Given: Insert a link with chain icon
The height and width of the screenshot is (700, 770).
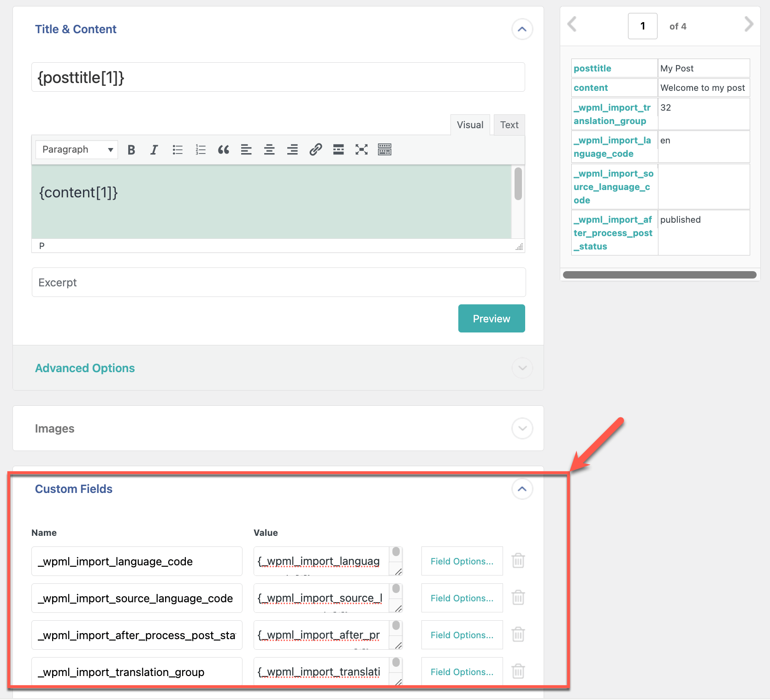Looking at the screenshot, I should tap(315, 149).
